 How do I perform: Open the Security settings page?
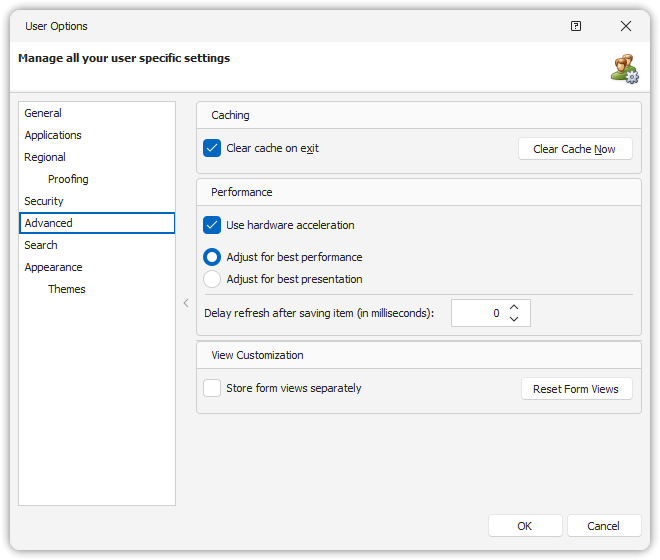(x=44, y=201)
